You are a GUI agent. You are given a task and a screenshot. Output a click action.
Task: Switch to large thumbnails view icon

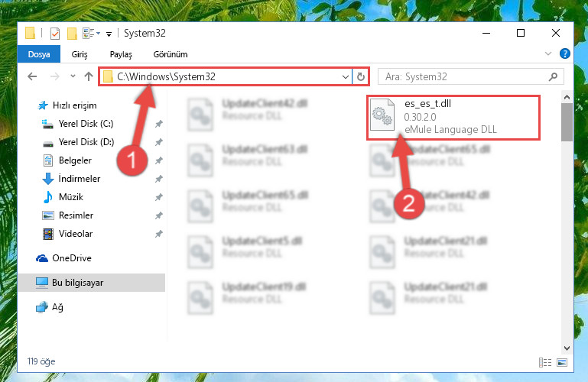(562, 362)
